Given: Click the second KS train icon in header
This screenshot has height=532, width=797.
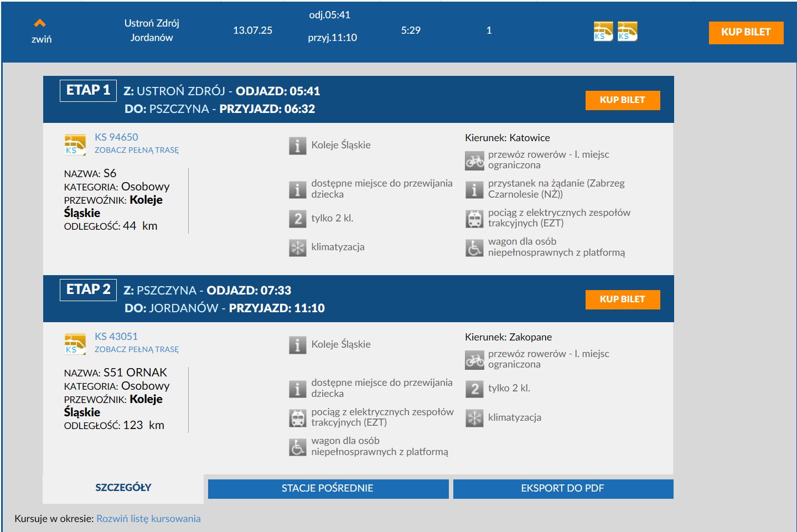Looking at the screenshot, I should 627,32.
